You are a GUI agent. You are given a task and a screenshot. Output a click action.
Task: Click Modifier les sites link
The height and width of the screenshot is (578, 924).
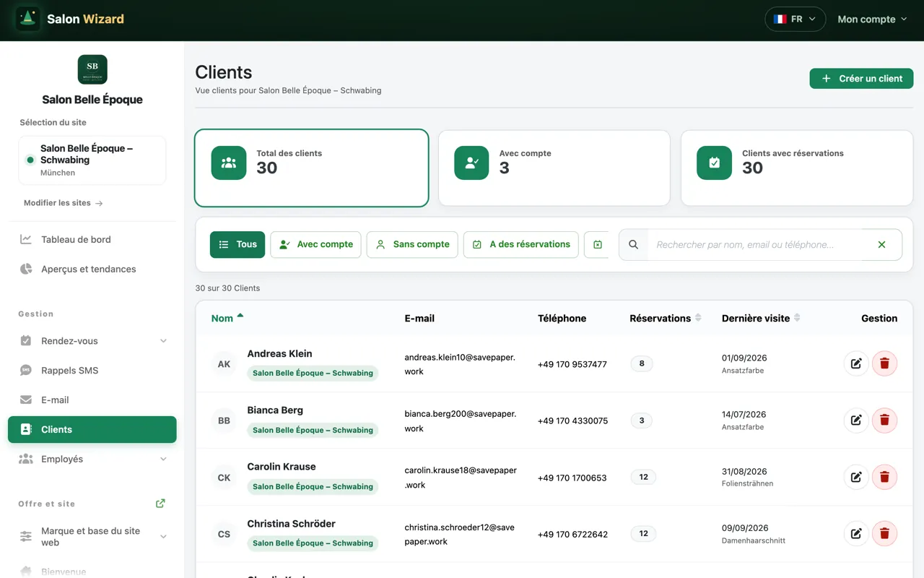(64, 203)
